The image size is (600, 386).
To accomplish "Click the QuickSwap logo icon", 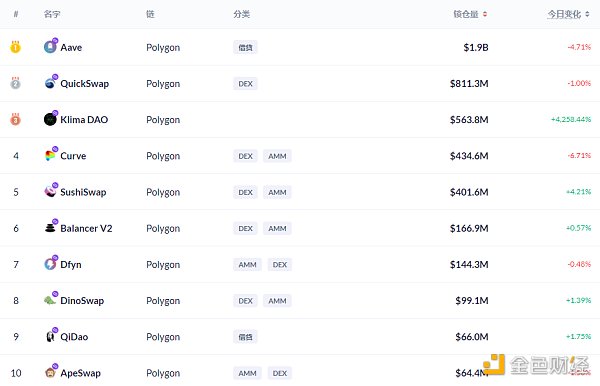I will pyautogui.click(x=50, y=83).
